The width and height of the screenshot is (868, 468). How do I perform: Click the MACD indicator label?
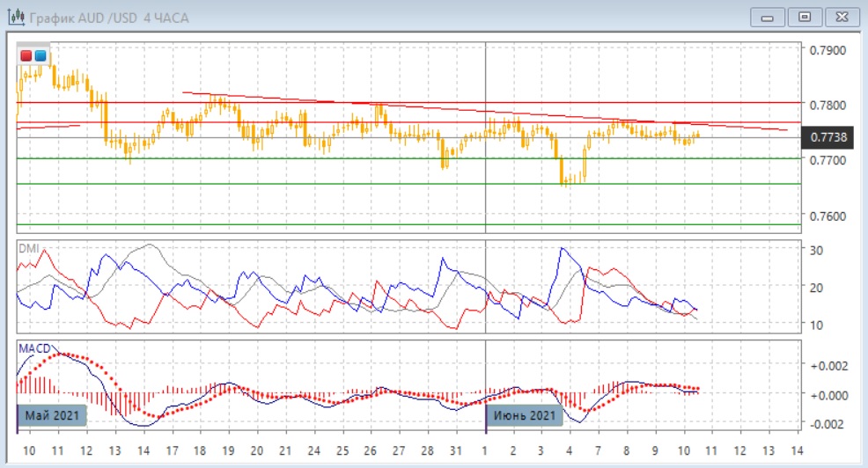point(34,349)
